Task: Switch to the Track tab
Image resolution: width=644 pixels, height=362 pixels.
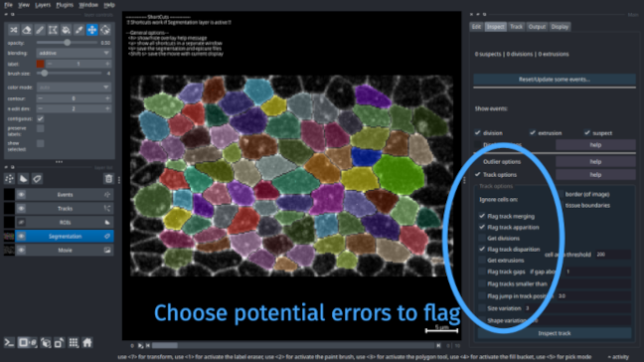Action: pos(516,27)
